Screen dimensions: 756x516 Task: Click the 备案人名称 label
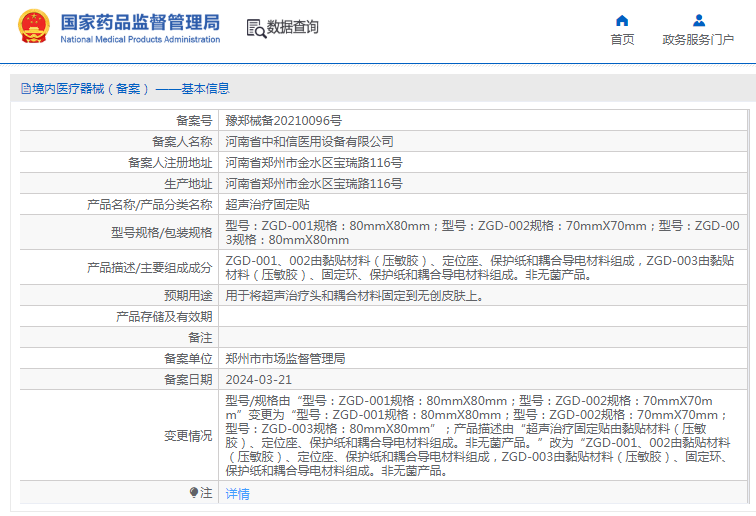point(182,141)
